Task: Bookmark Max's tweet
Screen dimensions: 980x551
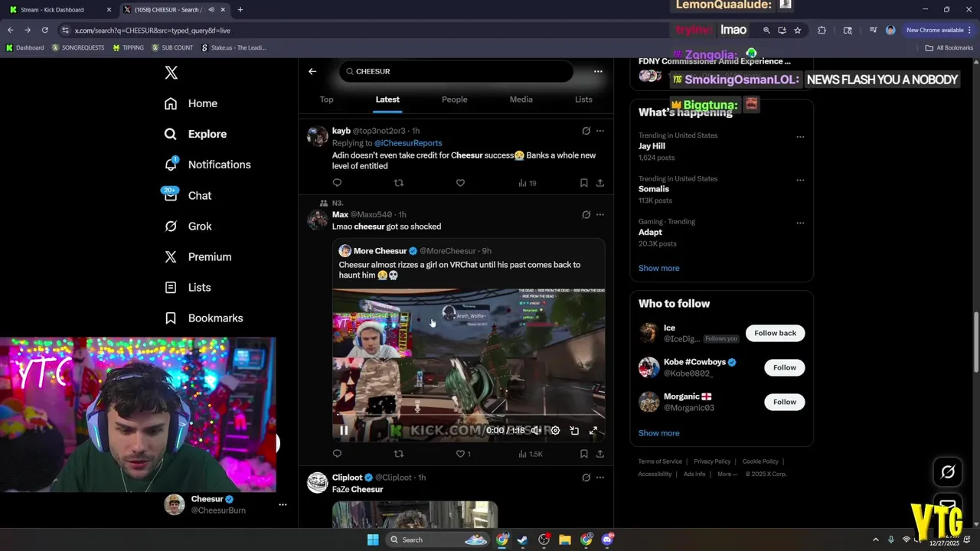Action: (x=583, y=454)
